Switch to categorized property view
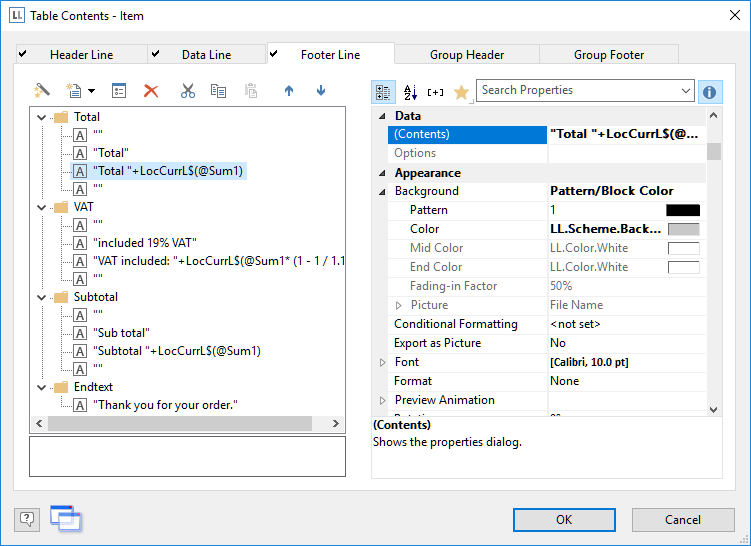 pos(383,92)
